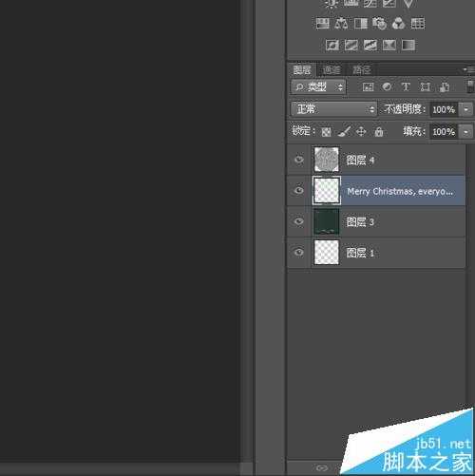
Task: Open the 填充 fill slider arrow
Action: (x=466, y=131)
